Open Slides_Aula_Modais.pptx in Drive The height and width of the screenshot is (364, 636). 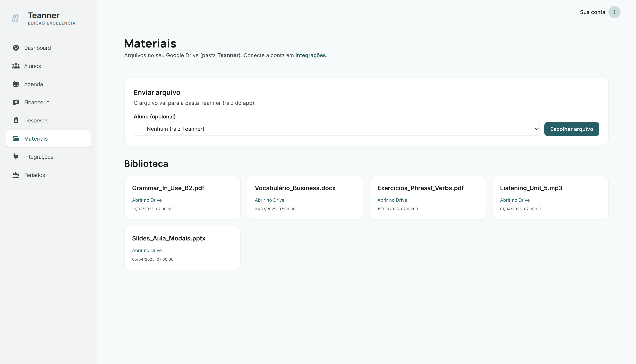tap(147, 250)
